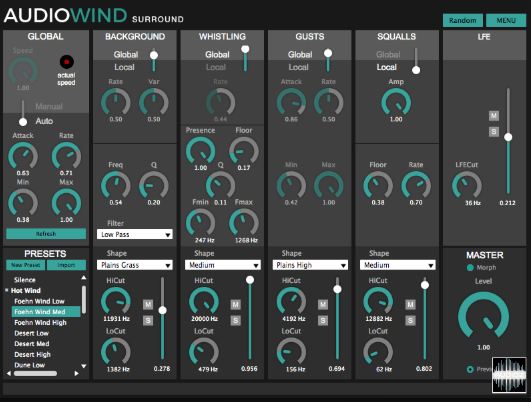Click the Whistling Q knob

220,185
